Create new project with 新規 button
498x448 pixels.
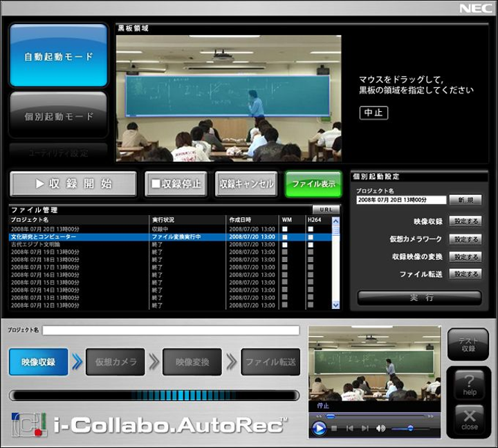[x=465, y=200]
